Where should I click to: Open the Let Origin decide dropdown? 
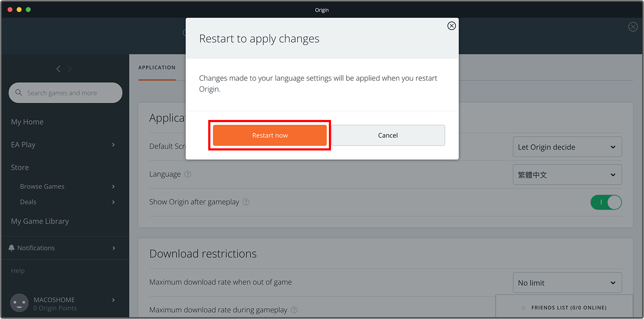pos(567,147)
